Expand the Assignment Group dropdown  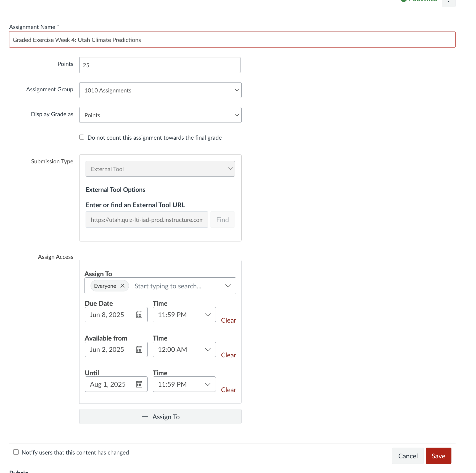(x=160, y=90)
